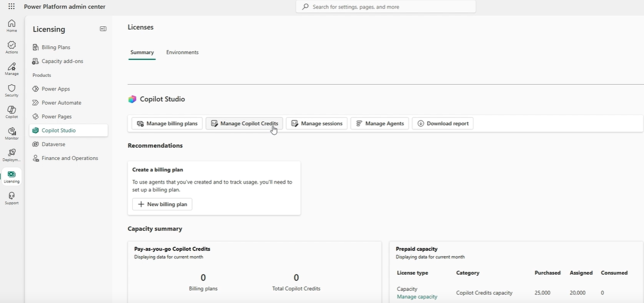Open the Security rail icon
The height and width of the screenshot is (303, 644).
12,90
